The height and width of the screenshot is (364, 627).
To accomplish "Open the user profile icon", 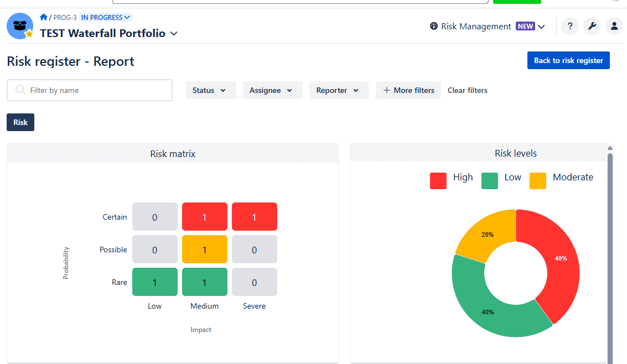I will [614, 26].
